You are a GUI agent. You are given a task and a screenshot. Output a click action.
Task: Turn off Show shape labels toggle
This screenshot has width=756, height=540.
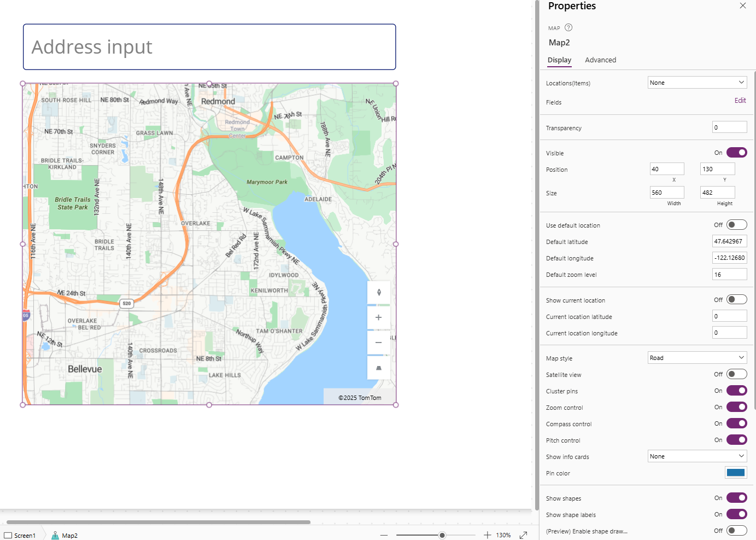point(736,514)
